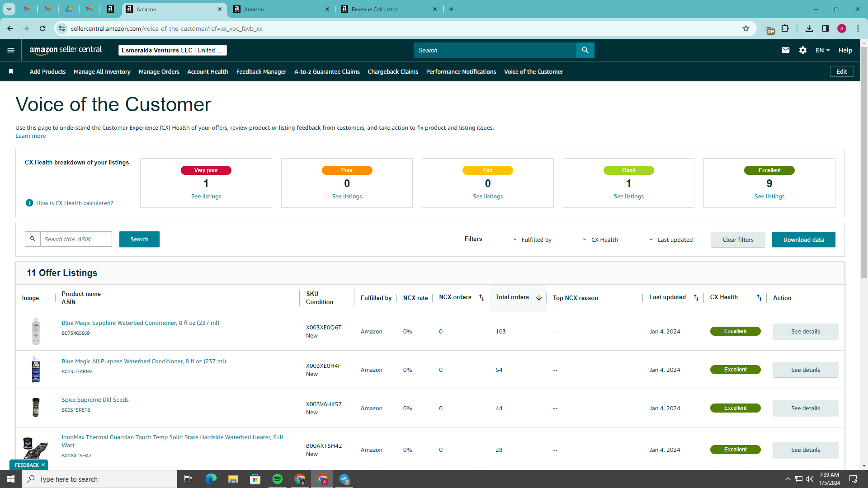Bookmark this page with the star icon
This screenshot has height=488, width=868.
[746, 28]
